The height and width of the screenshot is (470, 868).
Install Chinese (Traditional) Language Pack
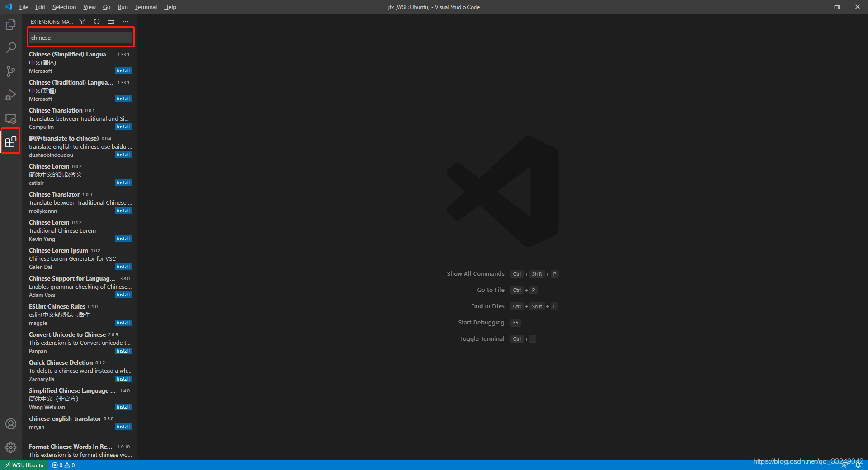pos(123,99)
